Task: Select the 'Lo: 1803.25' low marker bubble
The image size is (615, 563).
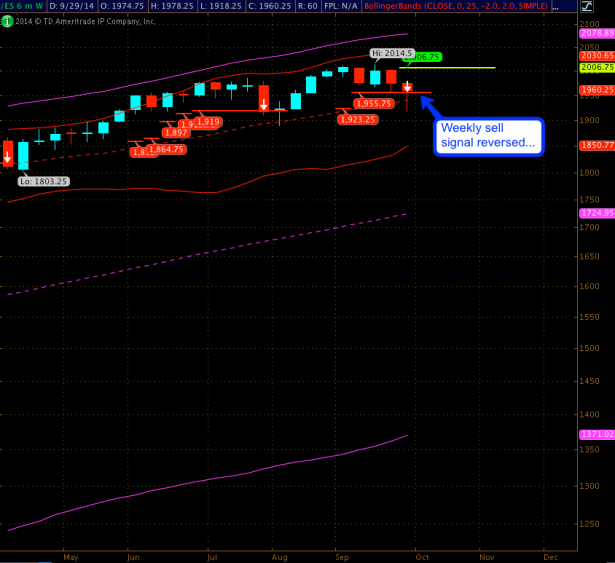Action: (x=43, y=181)
